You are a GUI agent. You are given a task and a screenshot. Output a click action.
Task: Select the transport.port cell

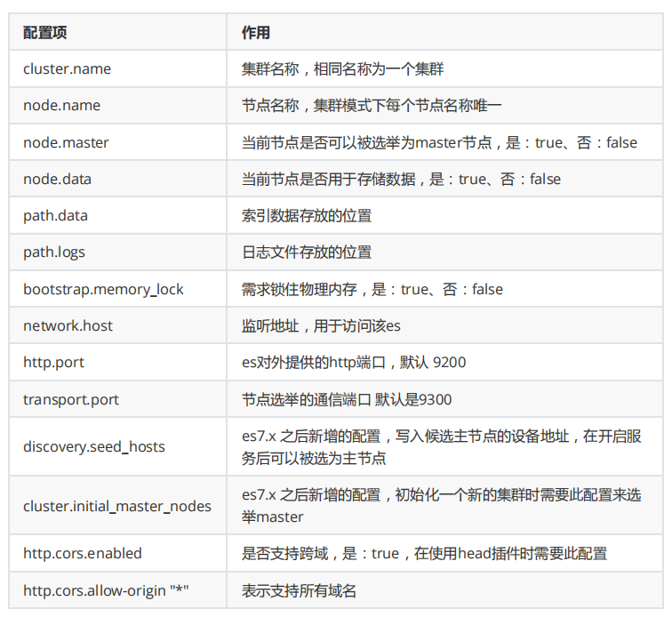pos(118,399)
